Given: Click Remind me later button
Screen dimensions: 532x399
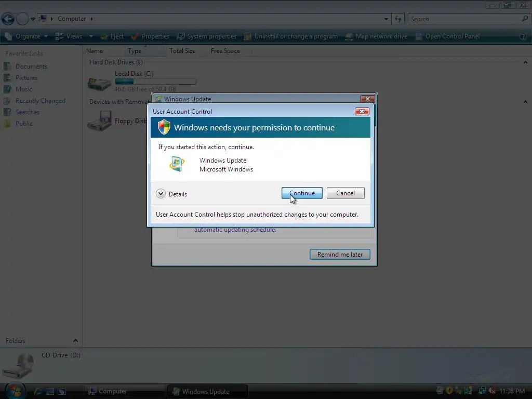Looking at the screenshot, I should coord(340,254).
